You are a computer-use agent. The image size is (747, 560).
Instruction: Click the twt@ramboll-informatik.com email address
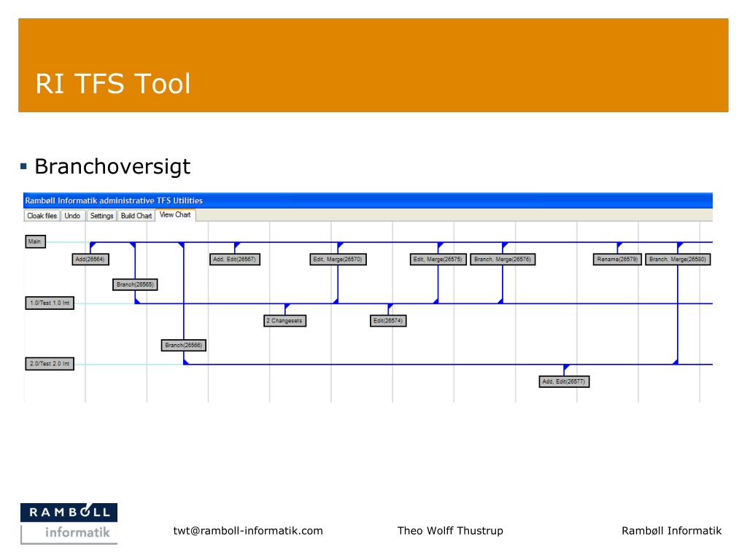[x=248, y=531]
